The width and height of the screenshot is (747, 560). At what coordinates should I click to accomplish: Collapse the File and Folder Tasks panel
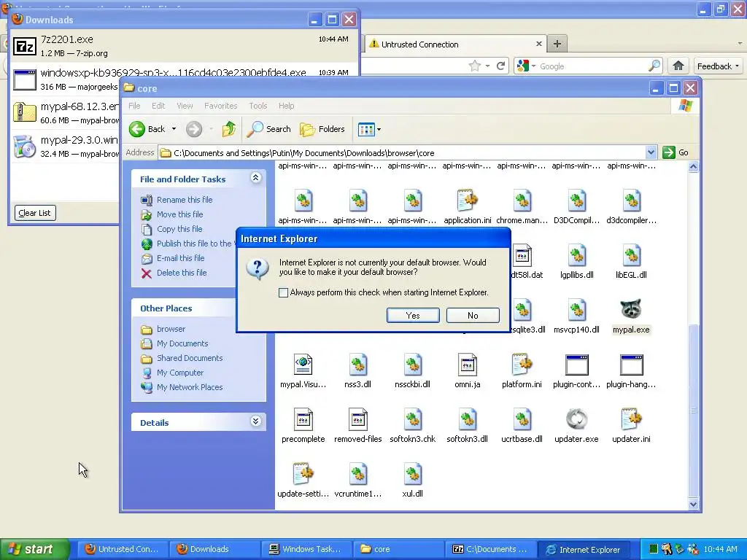click(256, 178)
